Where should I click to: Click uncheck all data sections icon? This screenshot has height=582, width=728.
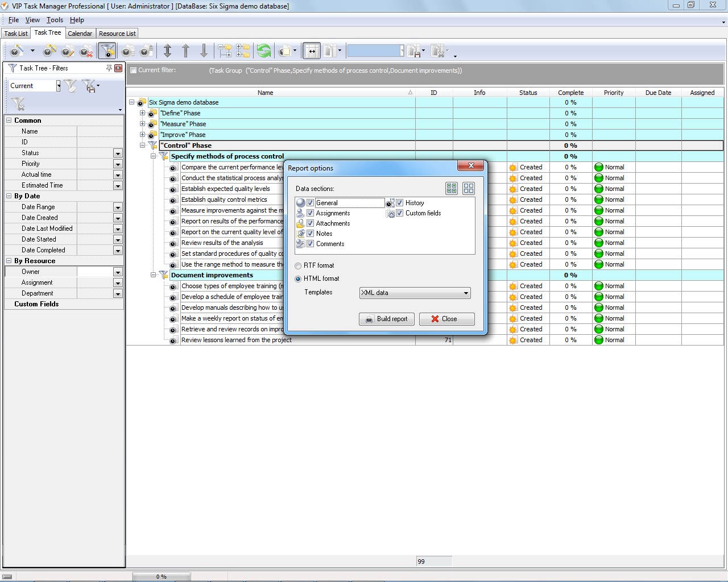click(469, 188)
